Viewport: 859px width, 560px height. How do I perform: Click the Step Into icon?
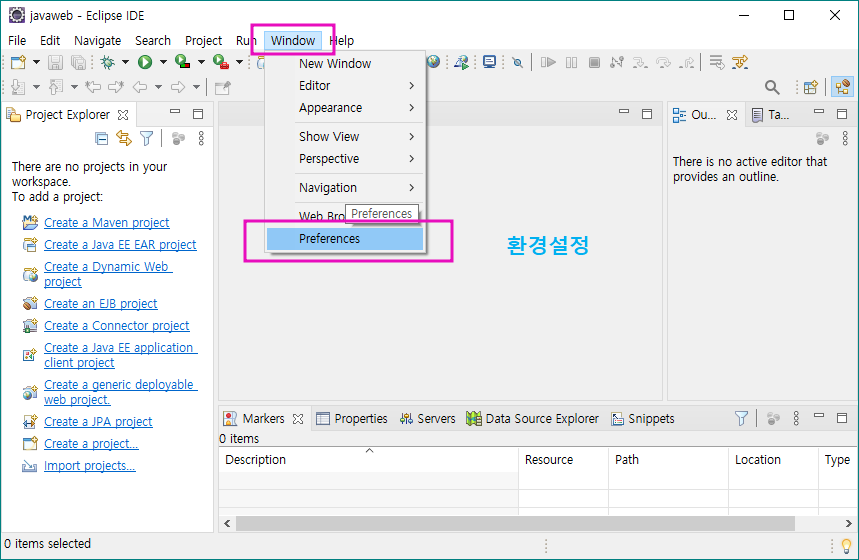(639, 62)
